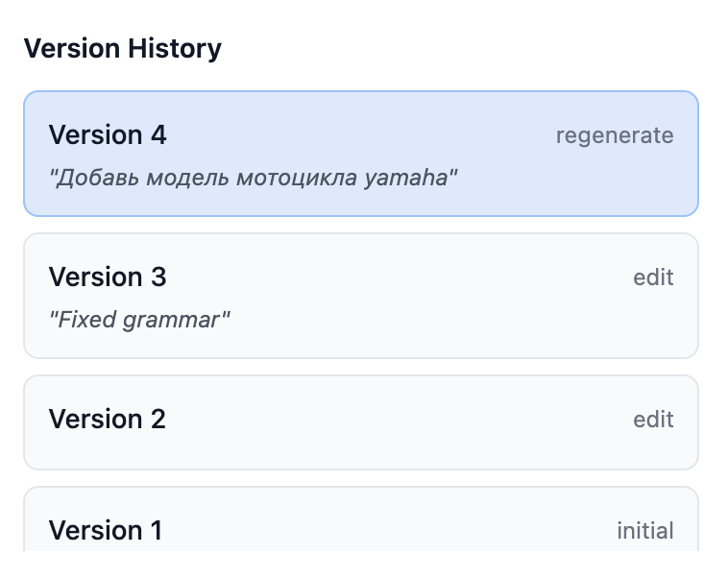This screenshot has height=578, width=728.
Task: Pick the version with the grammar fix
Action: coord(360,296)
